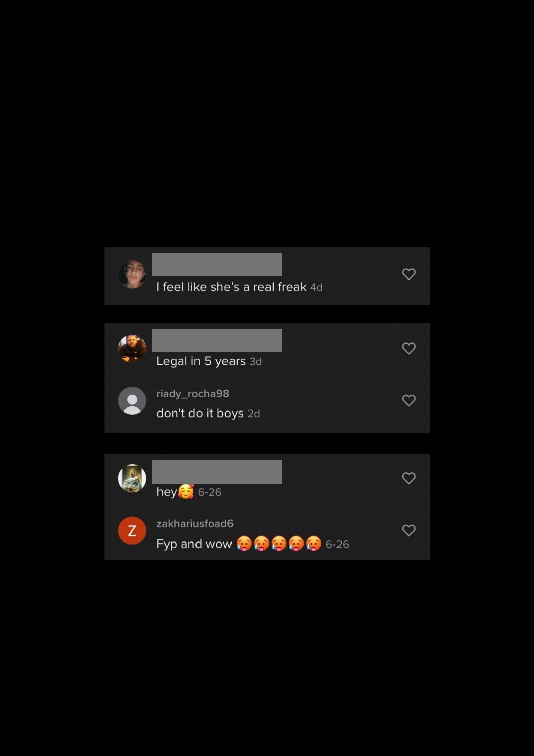
Task: Like the "Fyp and wow" comment
Action: point(409,530)
